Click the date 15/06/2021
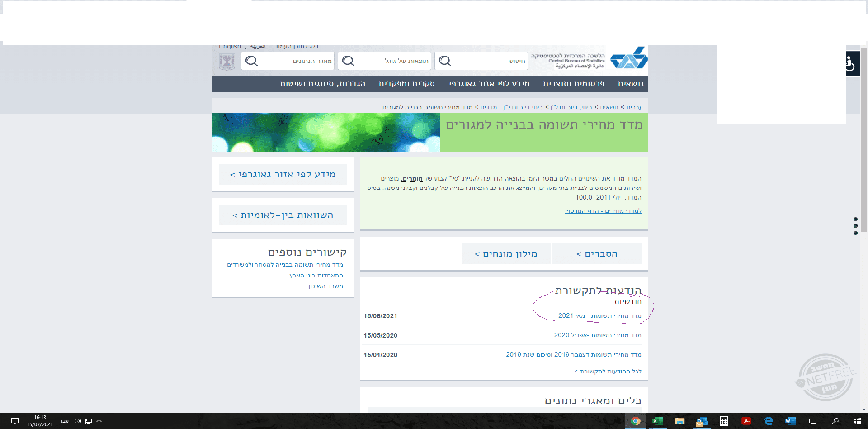 [x=380, y=316]
